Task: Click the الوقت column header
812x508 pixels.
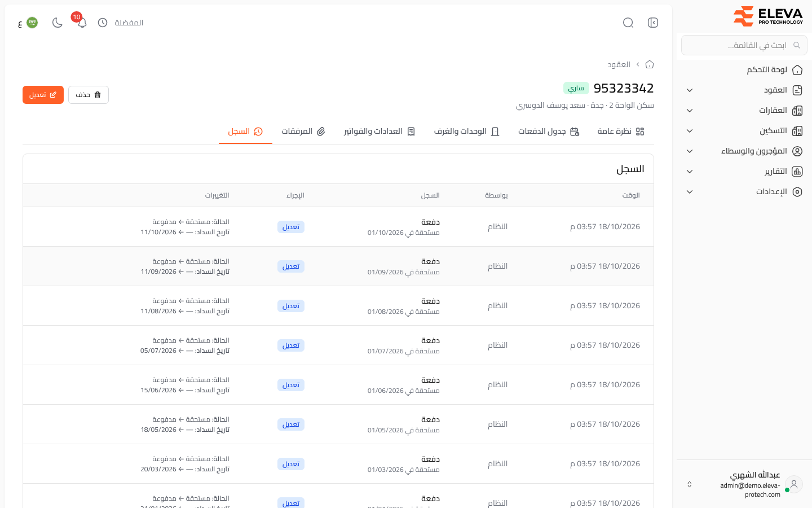Action: [x=631, y=195]
